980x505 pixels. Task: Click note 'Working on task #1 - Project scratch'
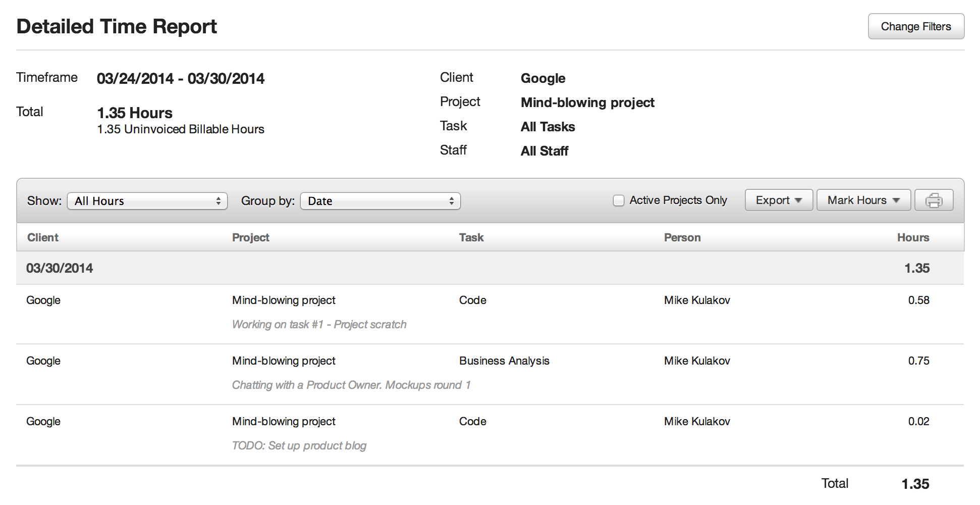[319, 324]
